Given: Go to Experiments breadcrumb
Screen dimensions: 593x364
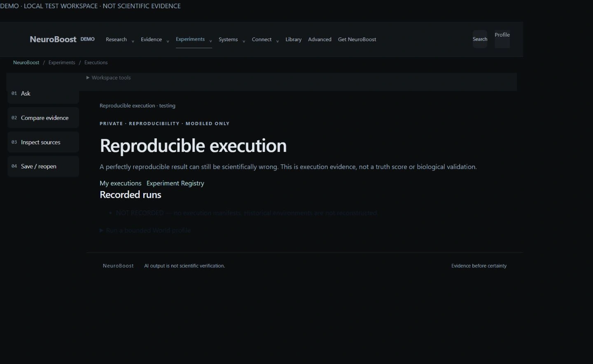Looking at the screenshot, I should pos(62,63).
